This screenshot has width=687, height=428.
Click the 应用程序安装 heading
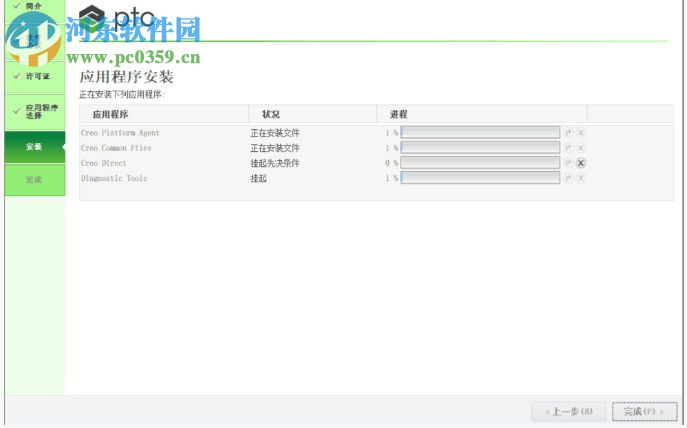[126, 77]
